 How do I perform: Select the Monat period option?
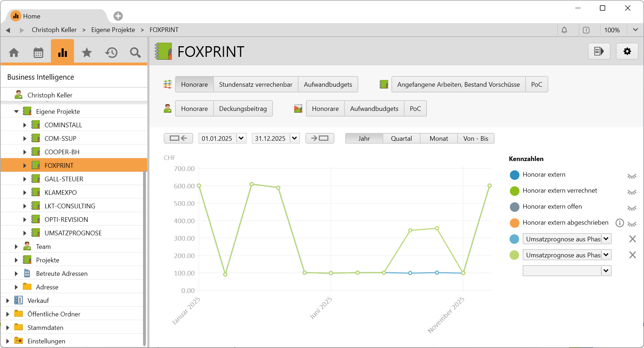(x=439, y=138)
